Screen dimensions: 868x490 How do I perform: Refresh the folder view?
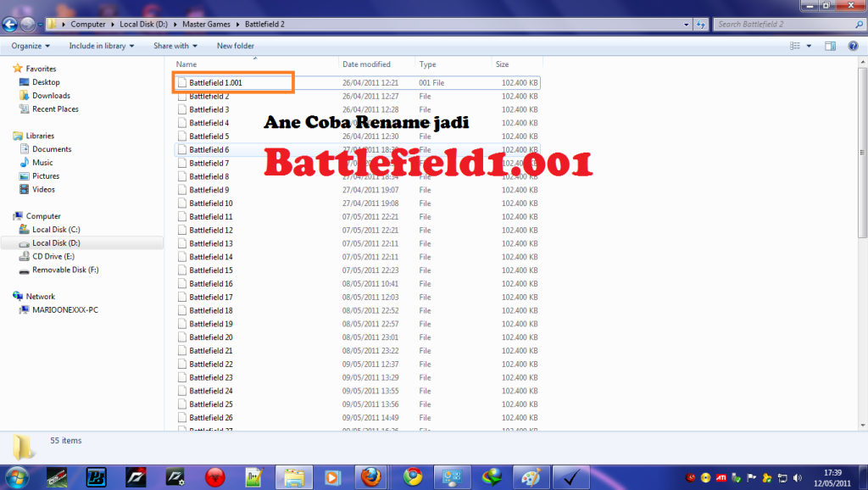coord(701,25)
